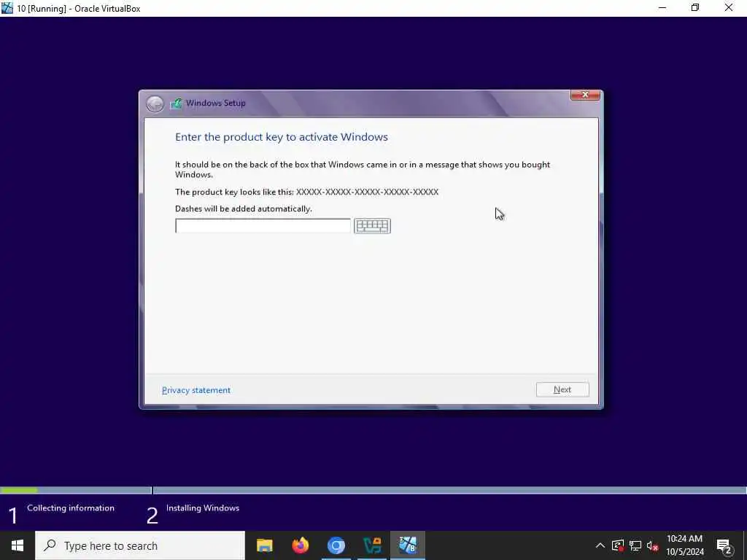
Task: Open the Windows Start menu
Action: 18,545
